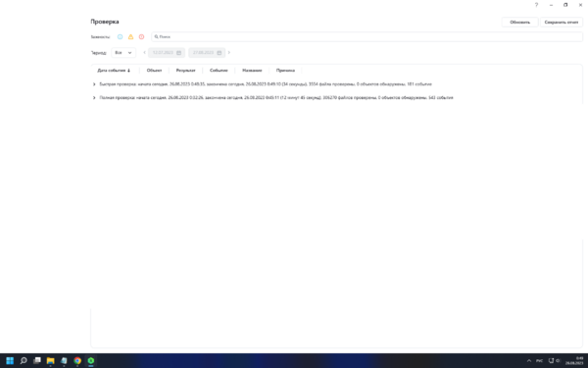Sort by Дата события column
Image resolution: width=588 pixels, height=368 pixels.
click(114, 71)
